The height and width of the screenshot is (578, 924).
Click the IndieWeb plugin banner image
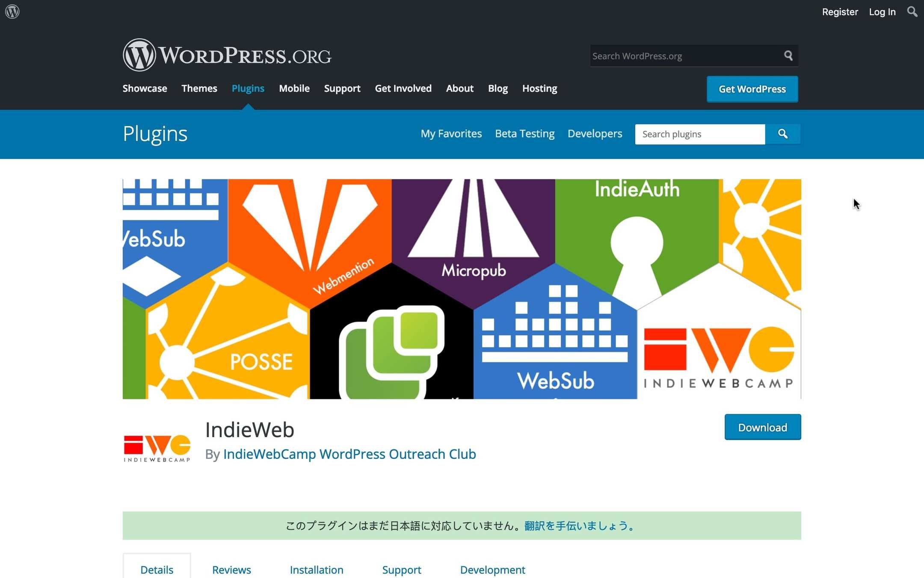click(462, 289)
